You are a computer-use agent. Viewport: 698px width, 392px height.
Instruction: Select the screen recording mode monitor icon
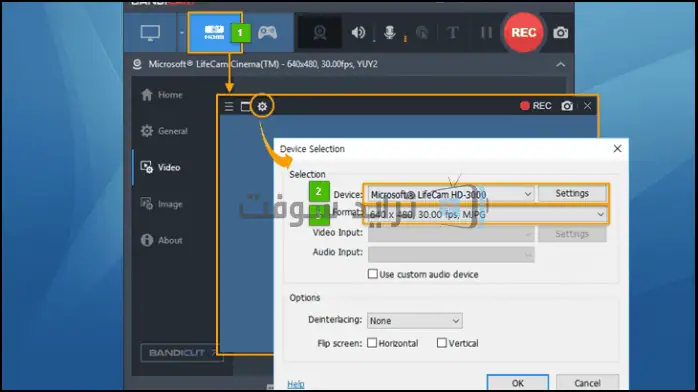(150, 33)
